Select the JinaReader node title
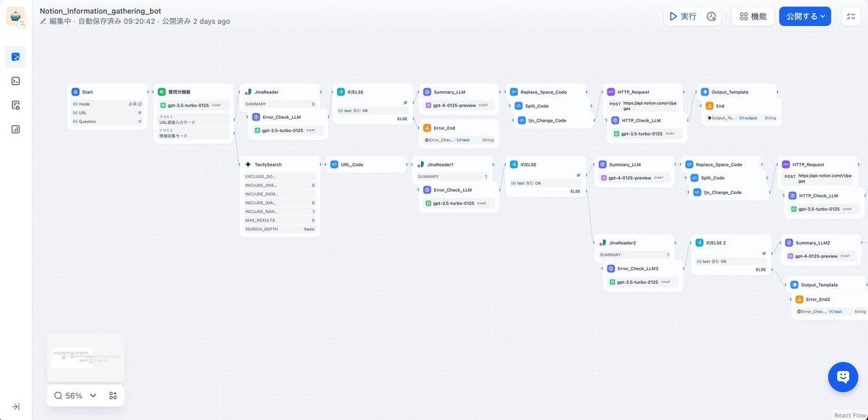 pos(266,92)
